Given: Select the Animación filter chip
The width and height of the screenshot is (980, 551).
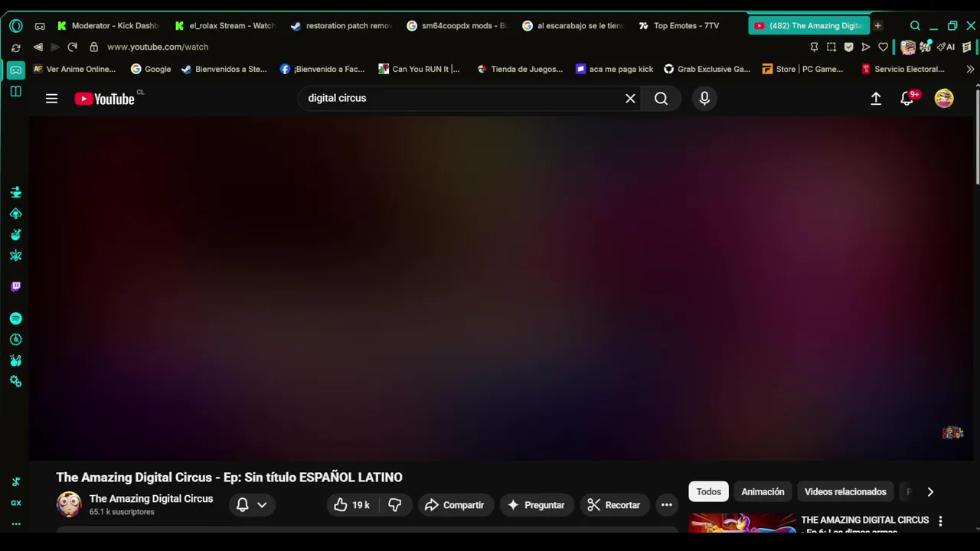Looking at the screenshot, I should pyautogui.click(x=763, y=492).
